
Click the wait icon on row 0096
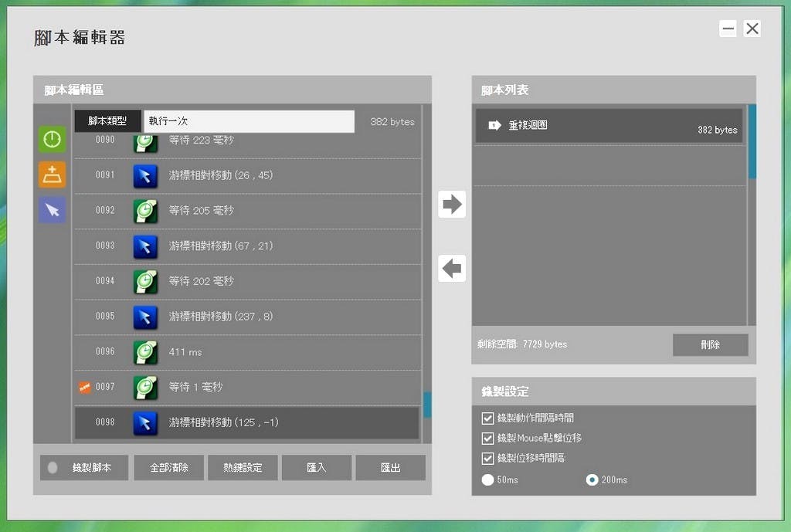pyautogui.click(x=145, y=353)
